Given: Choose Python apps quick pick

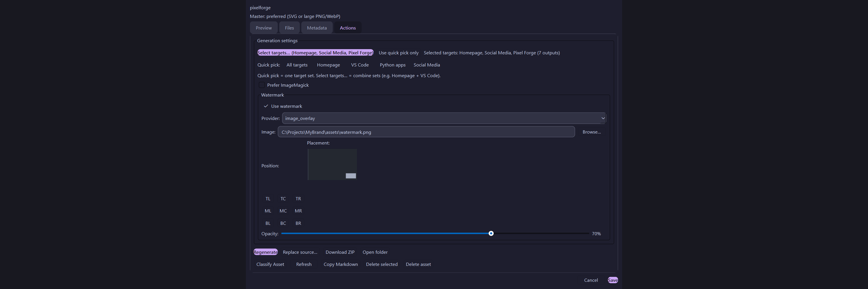Looking at the screenshot, I should pos(392,65).
